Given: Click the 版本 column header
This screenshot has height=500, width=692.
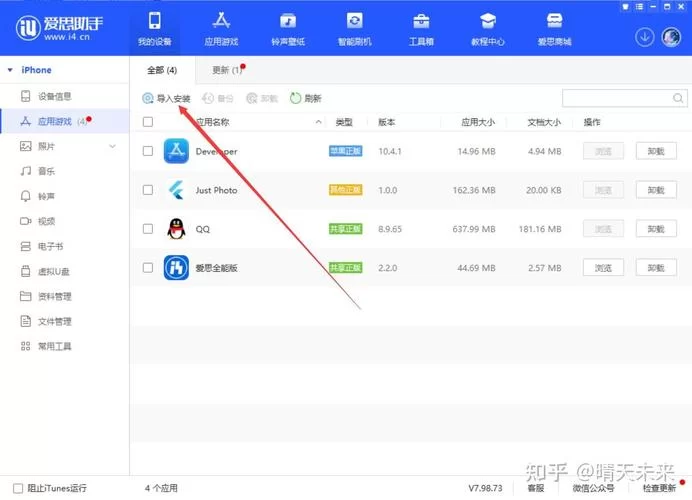Looking at the screenshot, I should pos(387,122).
